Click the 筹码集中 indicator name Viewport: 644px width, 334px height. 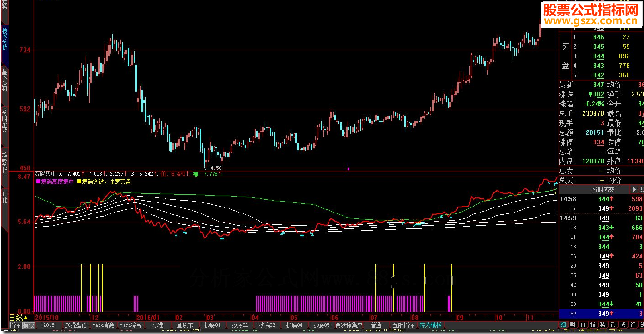45,174
